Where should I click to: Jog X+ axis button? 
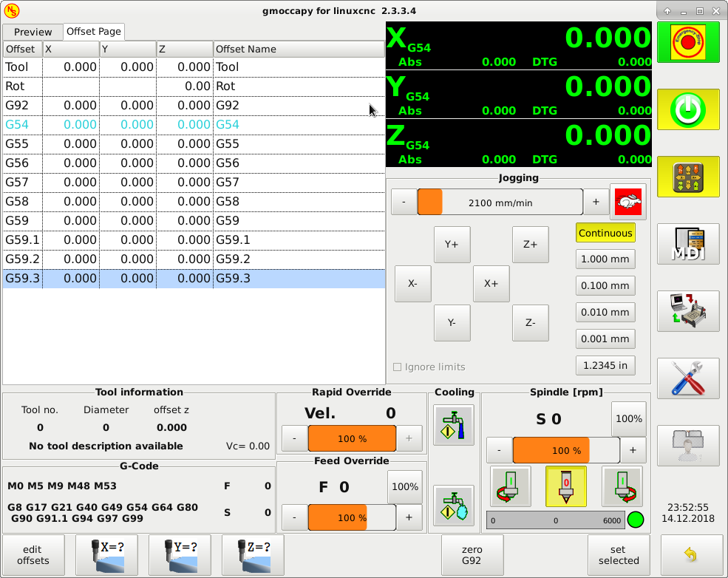[x=491, y=284]
